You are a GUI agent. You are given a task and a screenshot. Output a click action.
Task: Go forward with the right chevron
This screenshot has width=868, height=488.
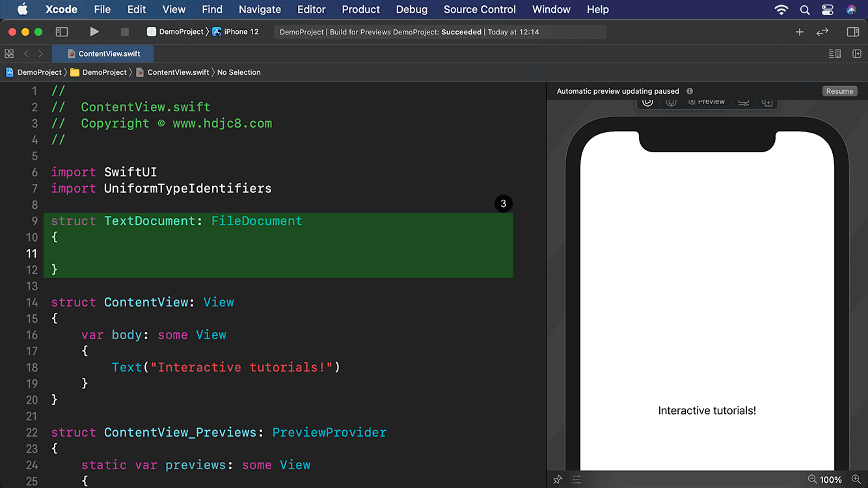(x=40, y=53)
